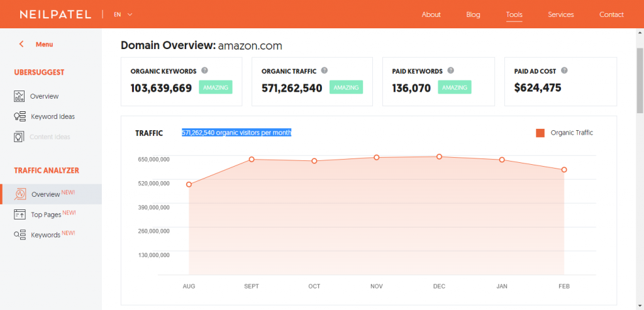Image resolution: width=644 pixels, height=310 pixels.
Task: Click the help icon beside Organic Traffic
Action: tap(325, 70)
